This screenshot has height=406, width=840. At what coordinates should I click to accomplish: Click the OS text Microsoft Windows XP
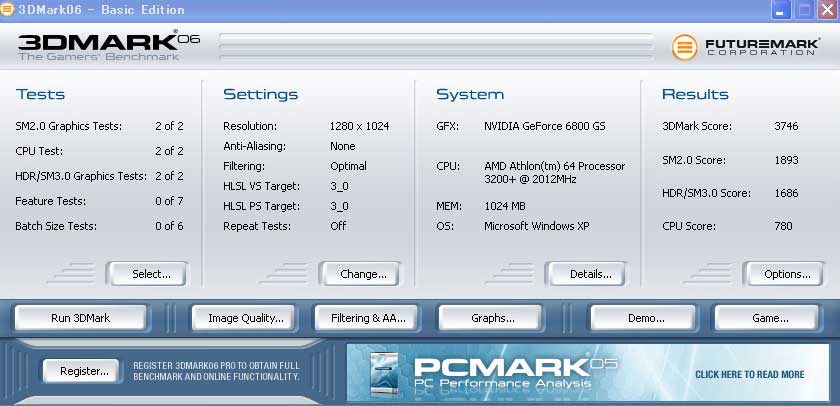pyautogui.click(x=536, y=226)
